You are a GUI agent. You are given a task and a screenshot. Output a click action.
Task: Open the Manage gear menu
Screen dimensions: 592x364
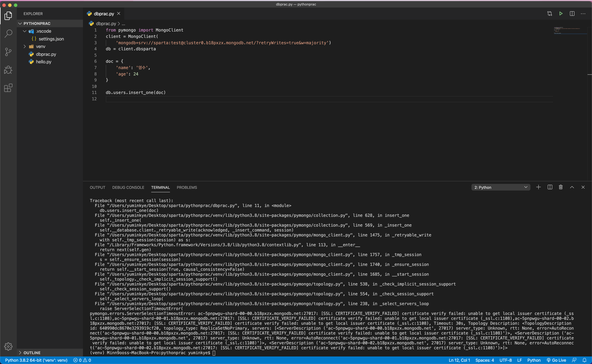[8, 346]
